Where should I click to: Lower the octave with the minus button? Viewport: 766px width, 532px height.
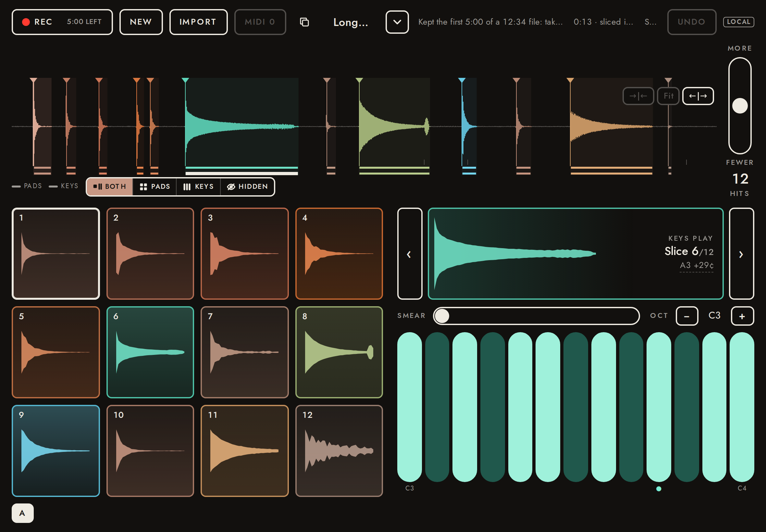(x=686, y=316)
